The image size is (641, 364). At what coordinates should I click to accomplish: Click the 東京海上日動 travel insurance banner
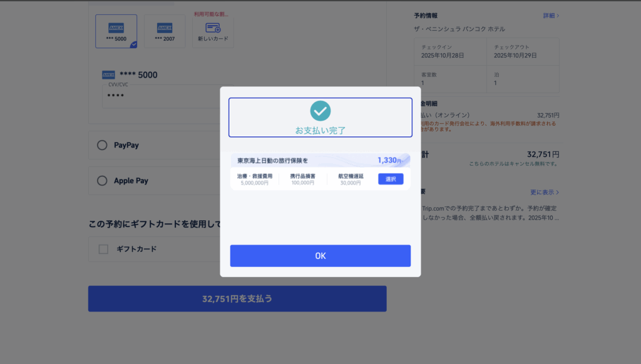click(x=320, y=161)
